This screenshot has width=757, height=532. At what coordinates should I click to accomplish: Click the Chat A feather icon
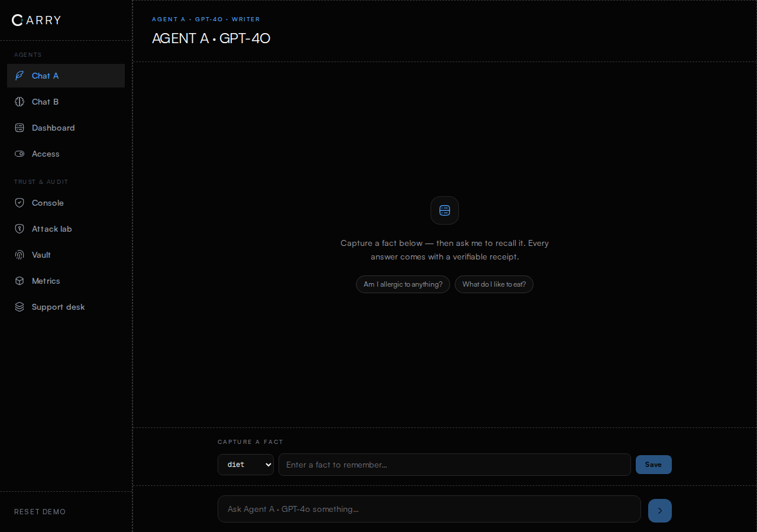click(x=20, y=76)
